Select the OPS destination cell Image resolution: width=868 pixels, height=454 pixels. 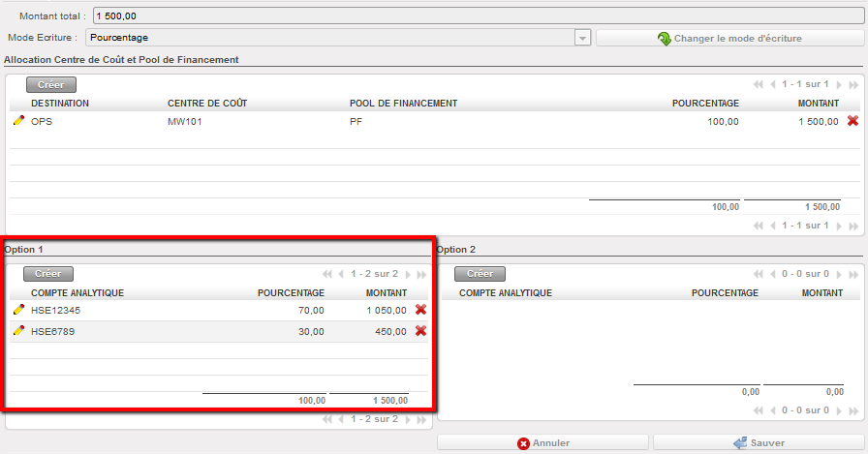(42, 122)
